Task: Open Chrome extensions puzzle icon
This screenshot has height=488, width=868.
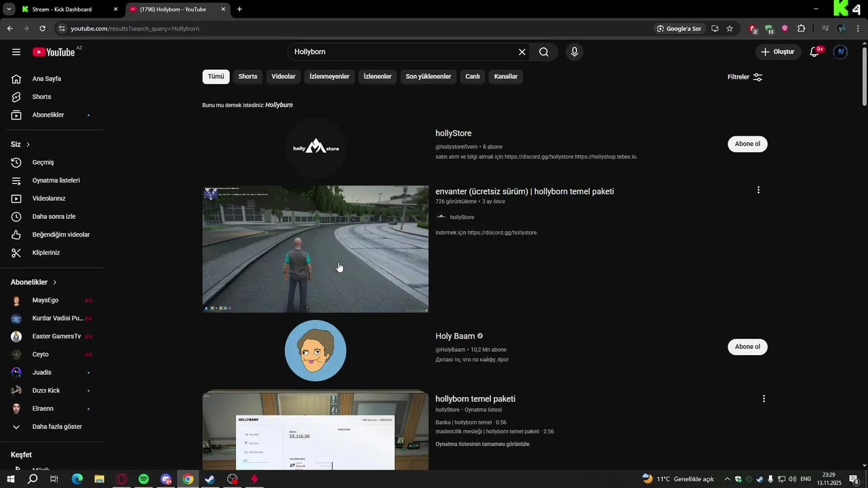Action: [801, 28]
